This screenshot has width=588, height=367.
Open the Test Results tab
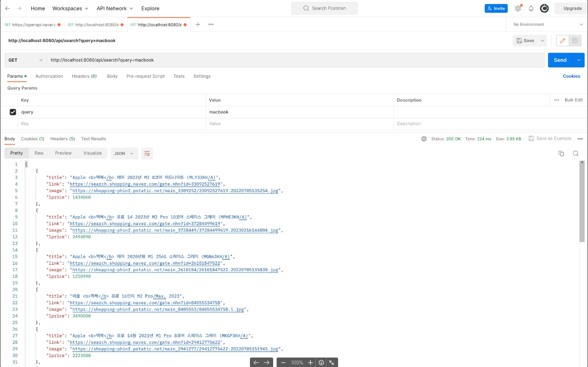point(93,139)
